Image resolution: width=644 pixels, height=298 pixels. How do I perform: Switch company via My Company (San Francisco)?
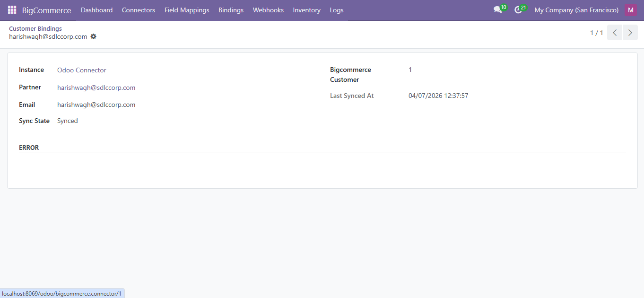pyautogui.click(x=576, y=10)
